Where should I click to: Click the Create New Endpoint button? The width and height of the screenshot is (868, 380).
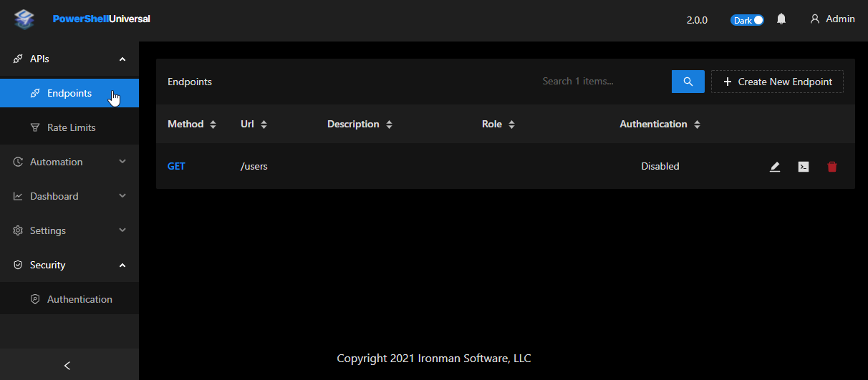pos(777,82)
